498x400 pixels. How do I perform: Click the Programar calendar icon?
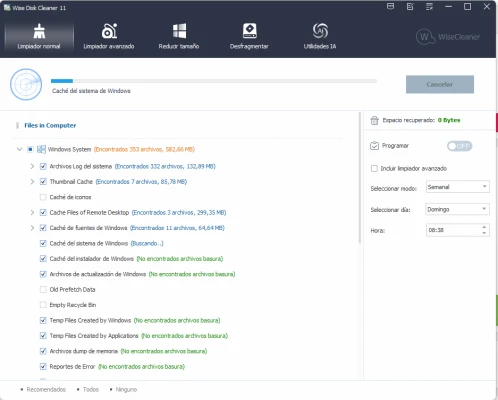[374, 146]
